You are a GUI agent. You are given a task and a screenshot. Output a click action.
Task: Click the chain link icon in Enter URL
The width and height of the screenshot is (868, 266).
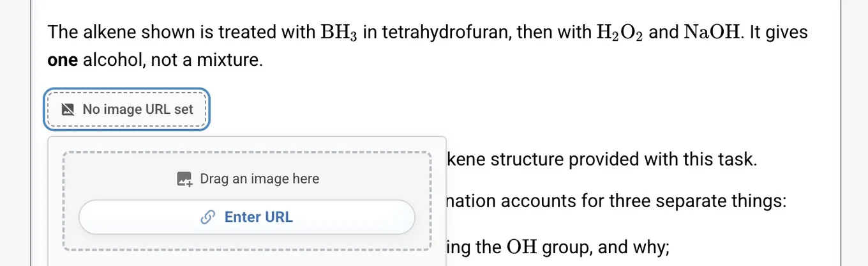coord(207,217)
